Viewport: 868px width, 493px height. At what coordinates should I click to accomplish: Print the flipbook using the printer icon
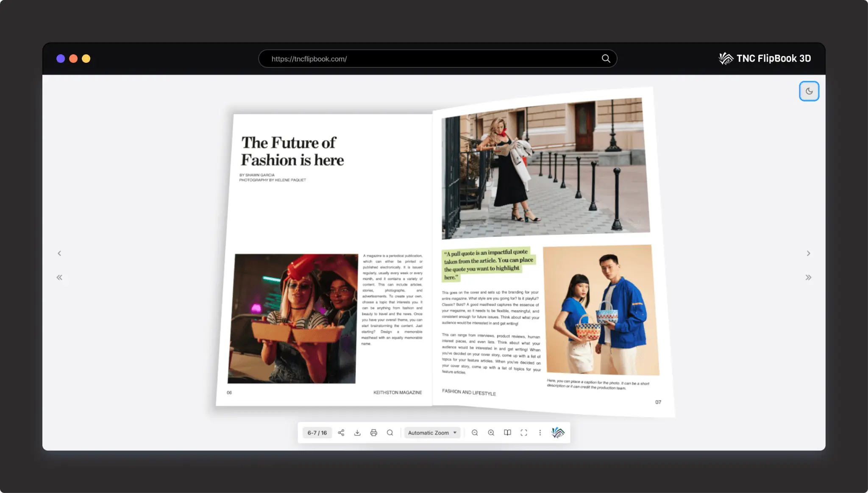[x=373, y=433]
